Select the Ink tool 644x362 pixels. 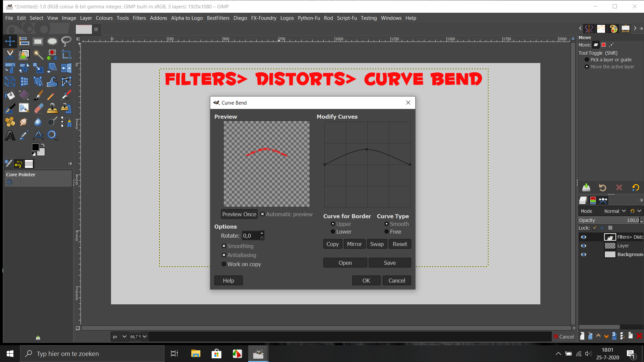tap(10, 108)
